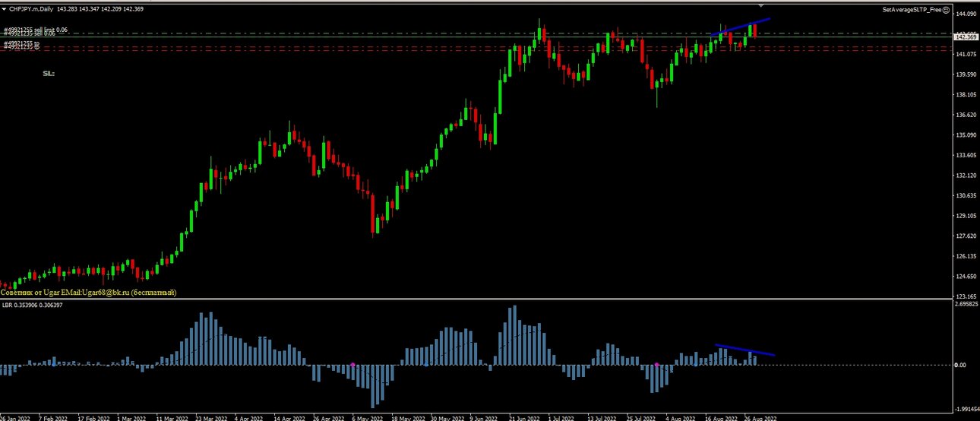Screen dimensions: 980x421
Task: Click the 30 May 2022 date label
Action: point(447,418)
